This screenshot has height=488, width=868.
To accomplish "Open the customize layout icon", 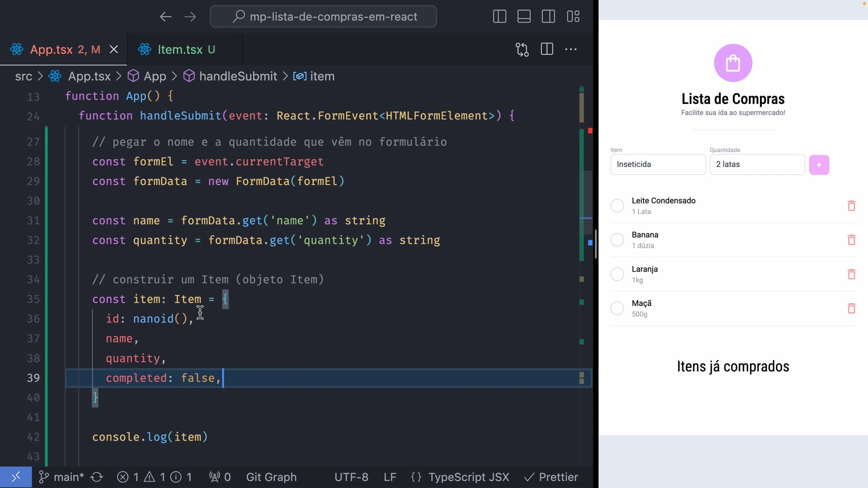I will tap(573, 17).
